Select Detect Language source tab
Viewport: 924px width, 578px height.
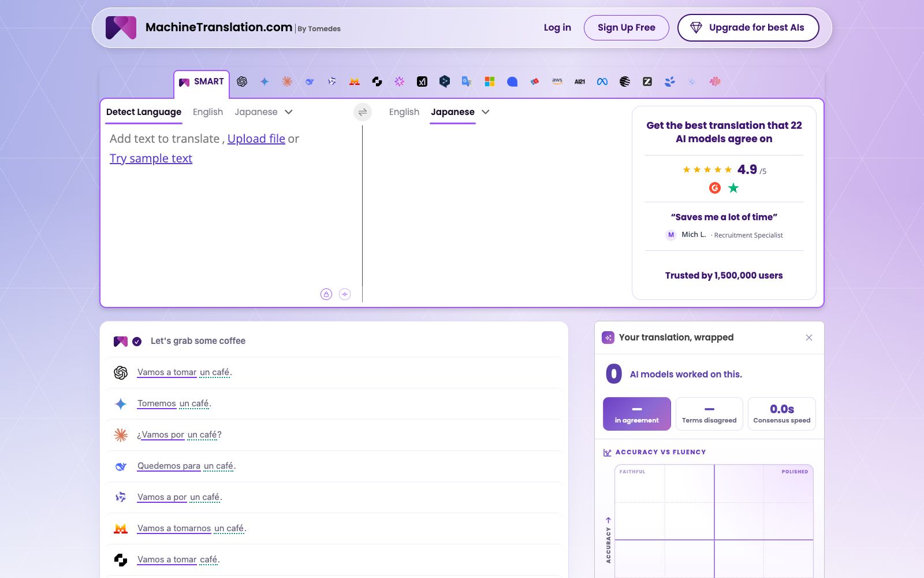pos(144,112)
